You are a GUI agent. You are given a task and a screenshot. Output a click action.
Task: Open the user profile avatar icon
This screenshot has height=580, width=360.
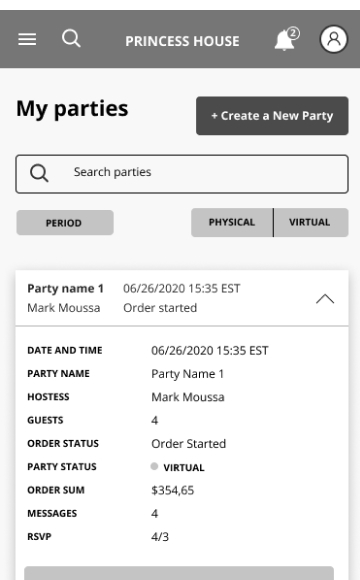point(334,39)
